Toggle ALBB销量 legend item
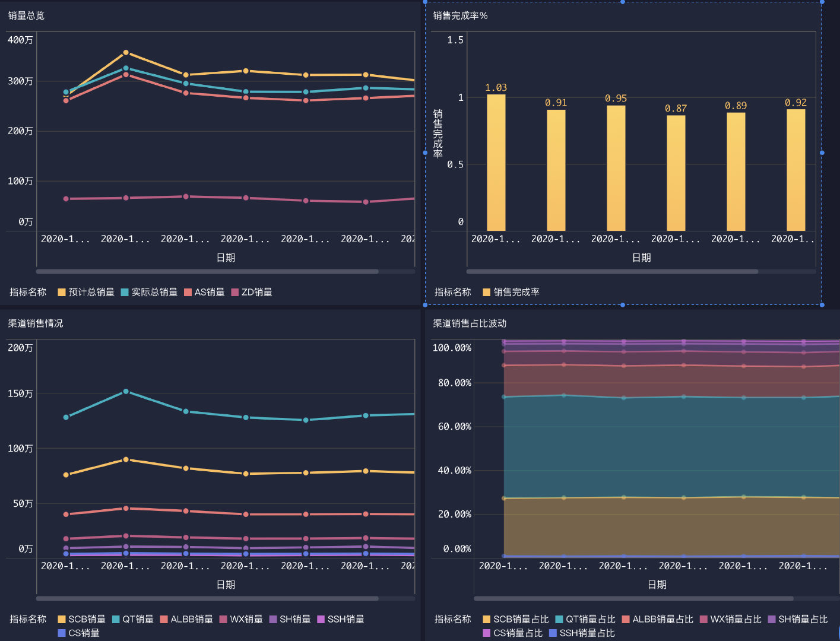 tap(186, 619)
